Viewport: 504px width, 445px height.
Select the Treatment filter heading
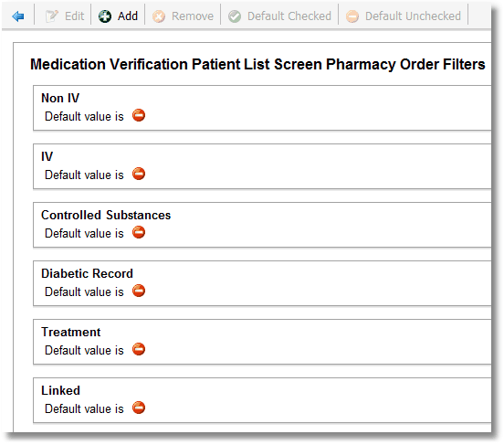click(70, 332)
